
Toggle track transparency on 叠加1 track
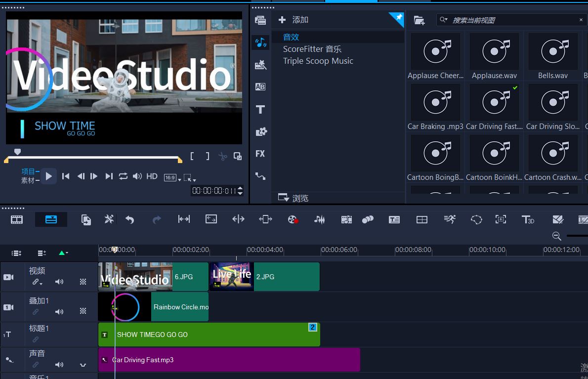[x=83, y=311]
